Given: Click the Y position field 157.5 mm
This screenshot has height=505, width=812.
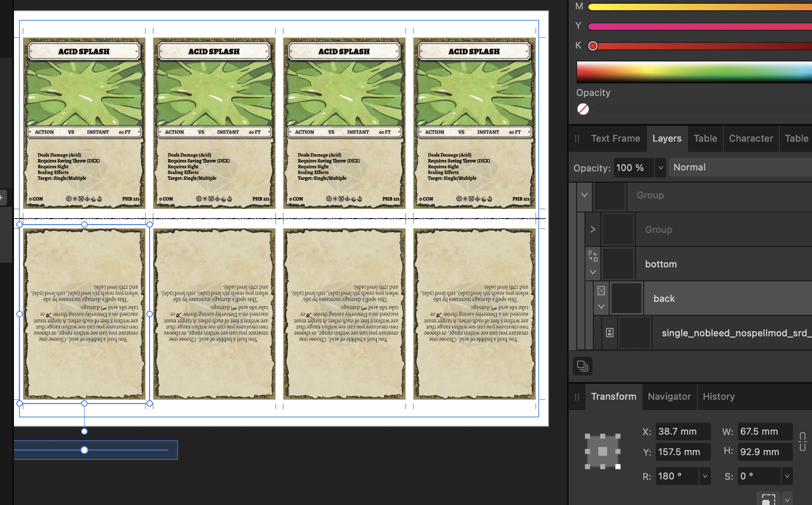Looking at the screenshot, I should (x=683, y=452).
